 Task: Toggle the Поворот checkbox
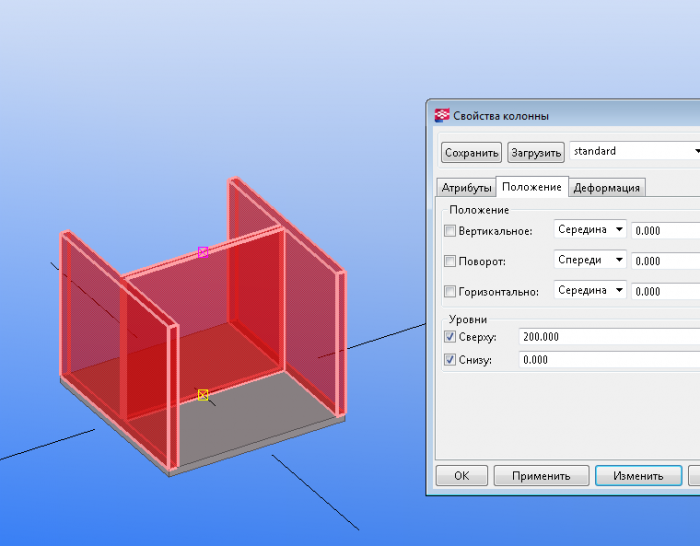point(450,261)
